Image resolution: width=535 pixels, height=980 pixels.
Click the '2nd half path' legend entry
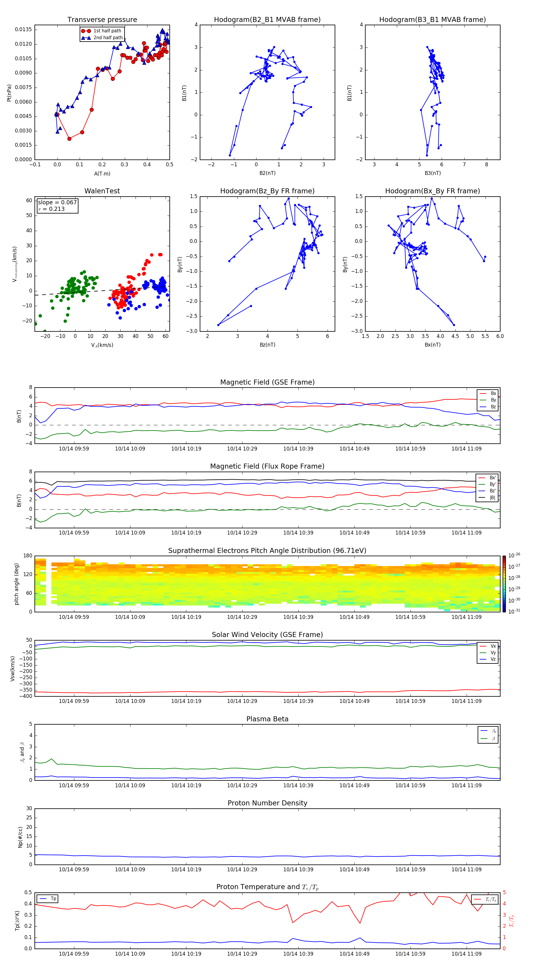point(102,38)
